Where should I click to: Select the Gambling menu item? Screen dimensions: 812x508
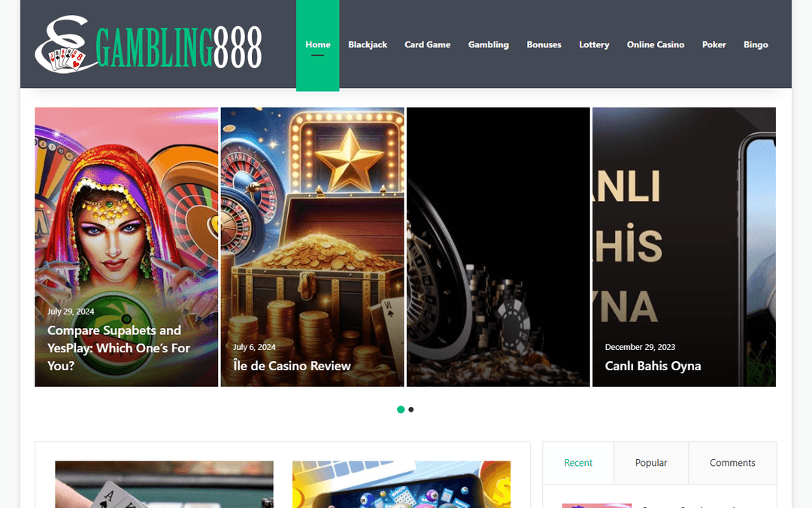click(x=489, y=44)
